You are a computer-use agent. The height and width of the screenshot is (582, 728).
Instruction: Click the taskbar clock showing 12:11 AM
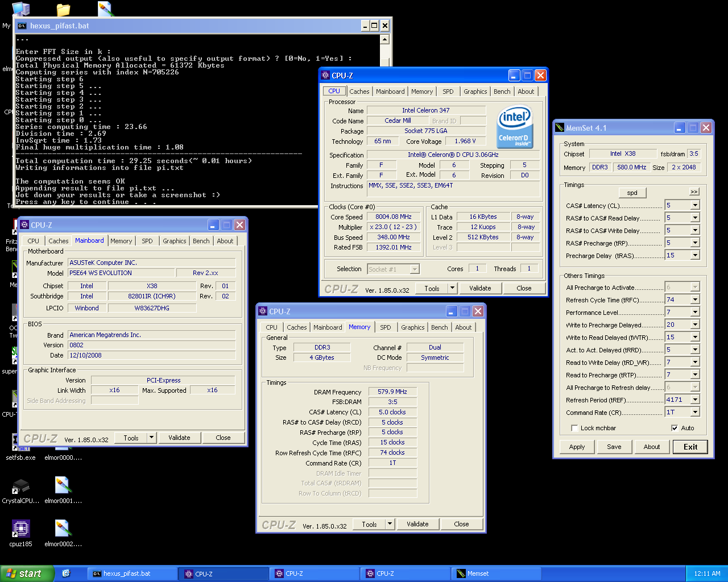pos(707,573)
